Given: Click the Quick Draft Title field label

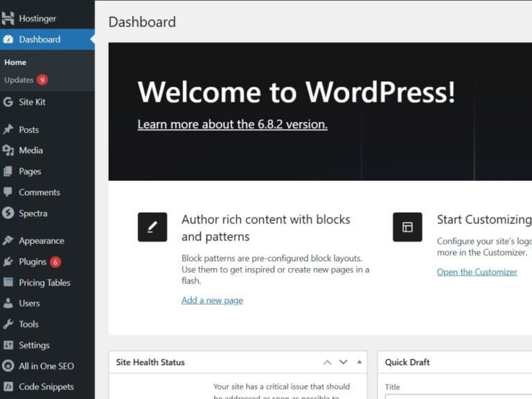Looking at the screenshot, I should 393,387.
